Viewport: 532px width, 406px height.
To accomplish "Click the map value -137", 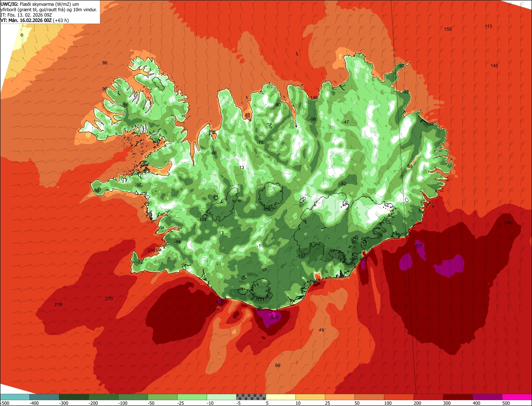I will (301, 256).
